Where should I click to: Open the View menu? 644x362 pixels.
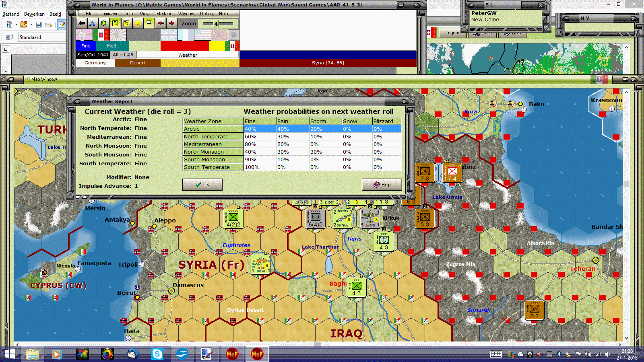click(x=144, y=14)
